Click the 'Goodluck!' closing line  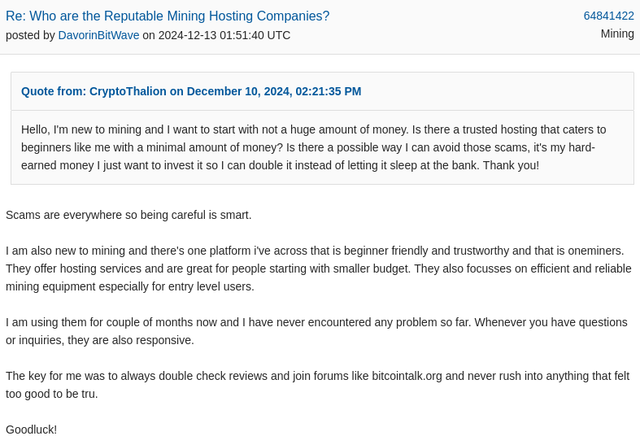pos(31,430)
